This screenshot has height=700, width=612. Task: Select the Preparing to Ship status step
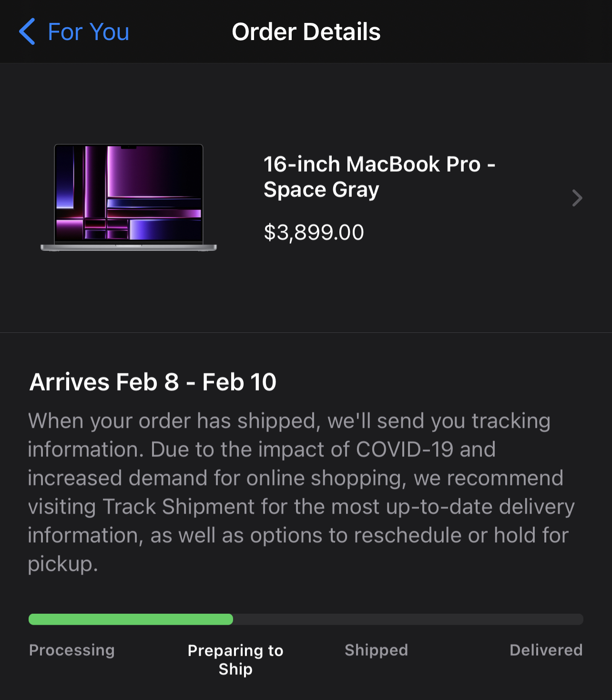[235, 659]
